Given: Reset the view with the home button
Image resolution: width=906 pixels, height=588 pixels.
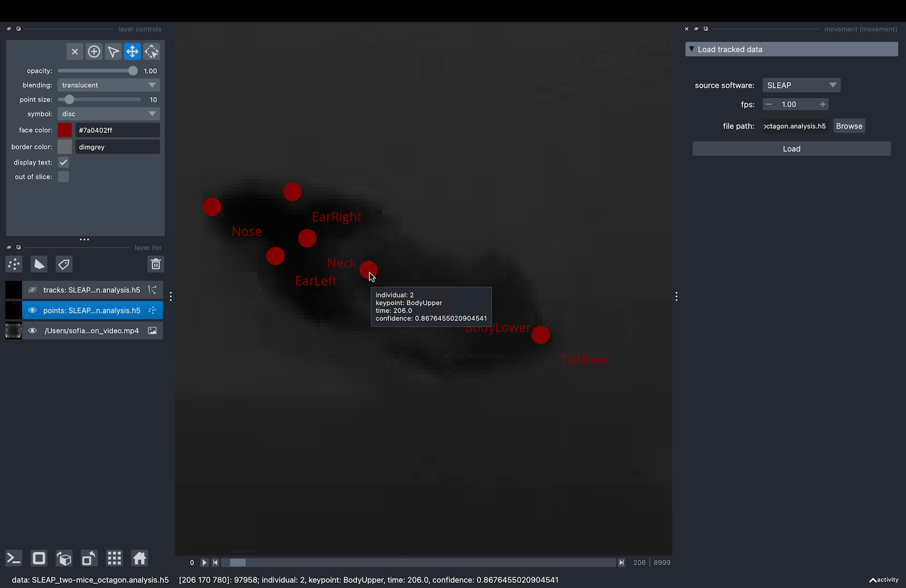Looking at the screenshot, I should [139, 558].
